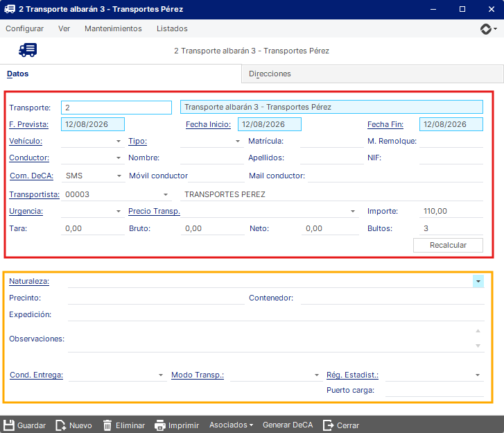This screenshot has height=433, width=504.
Task: Click the F. Prevista link label
Action: 28,124
